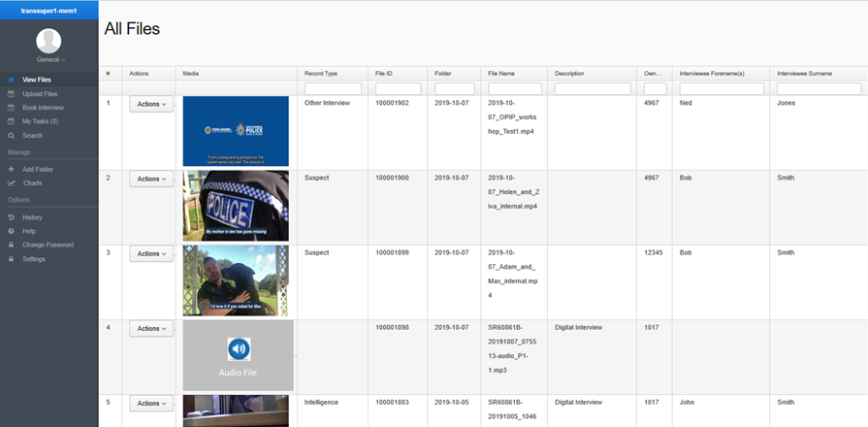
Task: Open the OPIP workshop video thumbnail
Action: [236, 131]
